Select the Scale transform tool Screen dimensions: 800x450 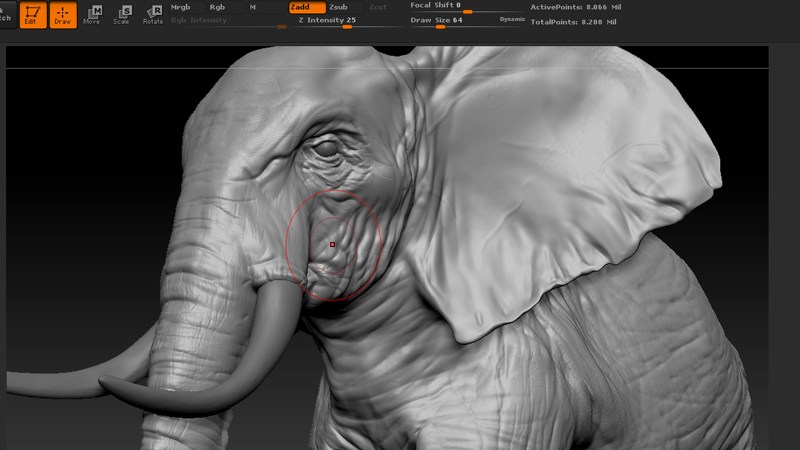[x=122, y=14]
